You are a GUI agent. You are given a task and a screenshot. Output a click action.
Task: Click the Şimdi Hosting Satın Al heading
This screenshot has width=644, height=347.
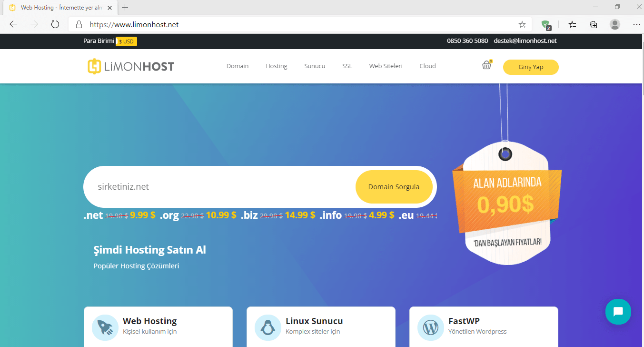click(150, 250)
